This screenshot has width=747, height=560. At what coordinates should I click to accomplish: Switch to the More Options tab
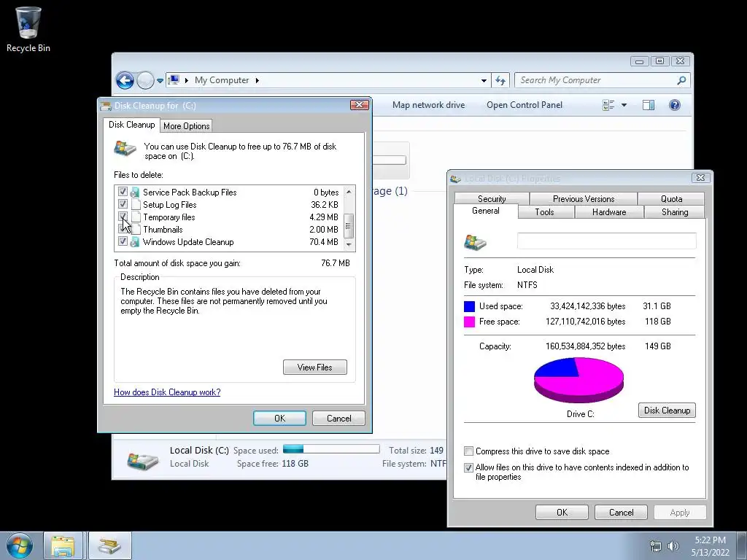[x=186, y=126]
